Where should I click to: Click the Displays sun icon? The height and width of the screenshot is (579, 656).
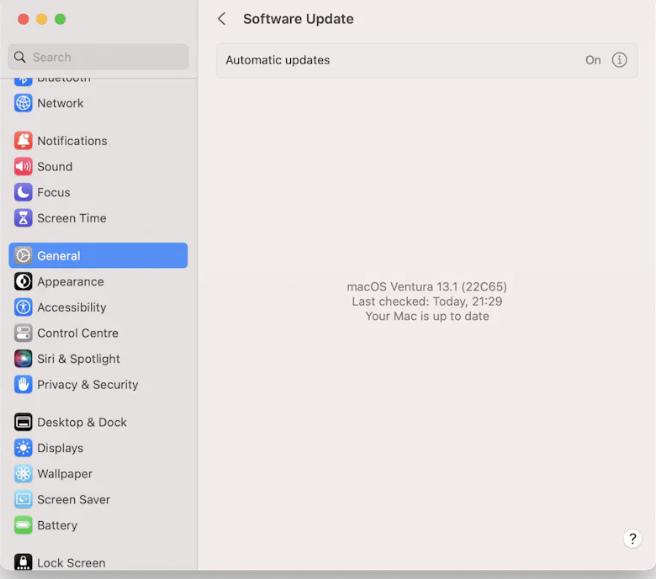coord(23,448)
